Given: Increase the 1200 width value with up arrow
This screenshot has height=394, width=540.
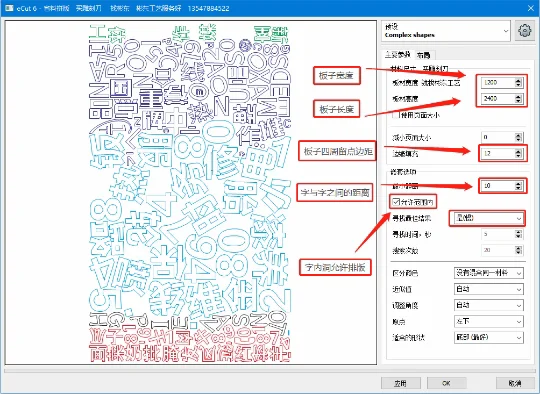Looking at the screenshot, I should [x=519, y=80].
